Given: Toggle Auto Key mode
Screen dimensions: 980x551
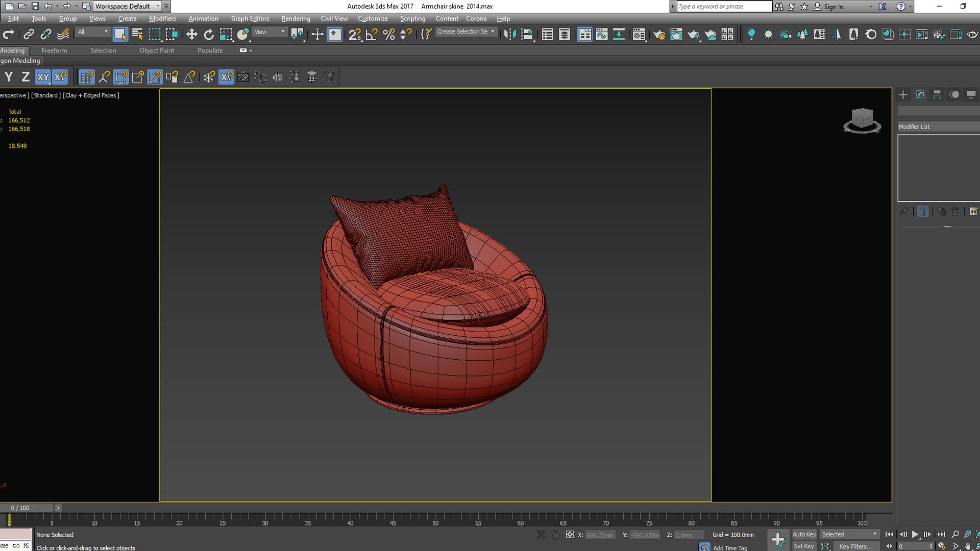Looking at the screenshot, I should pos(804,534).
